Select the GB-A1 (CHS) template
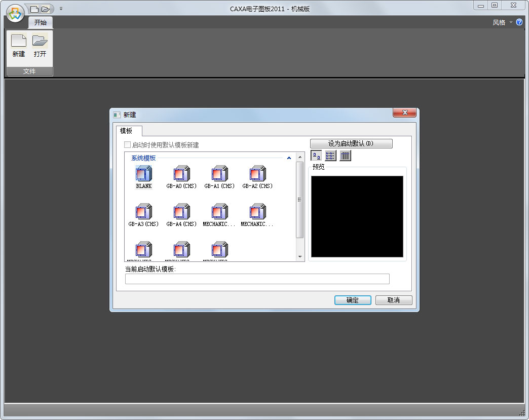Viewport: 529px width, 420px height. [x=219, y=177]
